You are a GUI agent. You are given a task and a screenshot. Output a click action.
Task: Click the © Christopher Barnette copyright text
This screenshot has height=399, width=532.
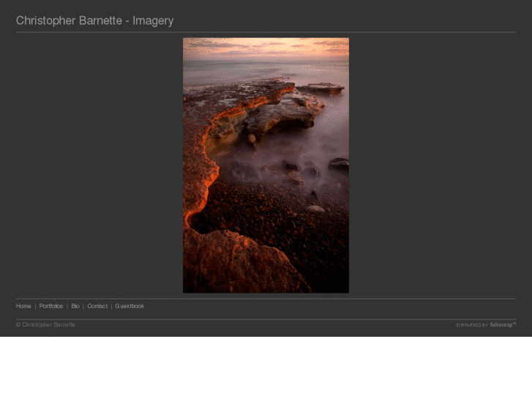(45, 324)
